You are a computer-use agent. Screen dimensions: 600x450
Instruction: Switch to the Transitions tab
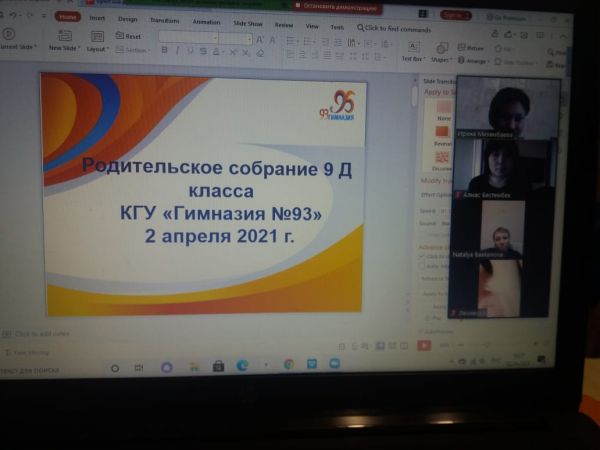pyautogui.click(x=164, y=18)
